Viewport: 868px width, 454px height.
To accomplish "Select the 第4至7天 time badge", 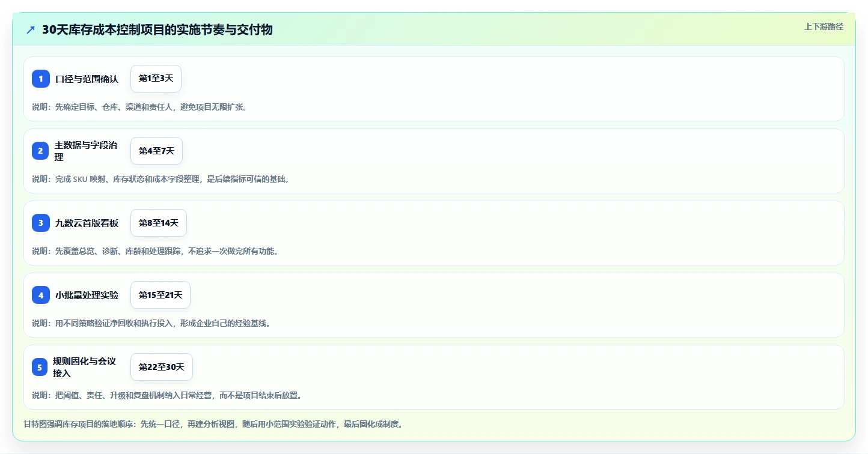I will [156, 151].
